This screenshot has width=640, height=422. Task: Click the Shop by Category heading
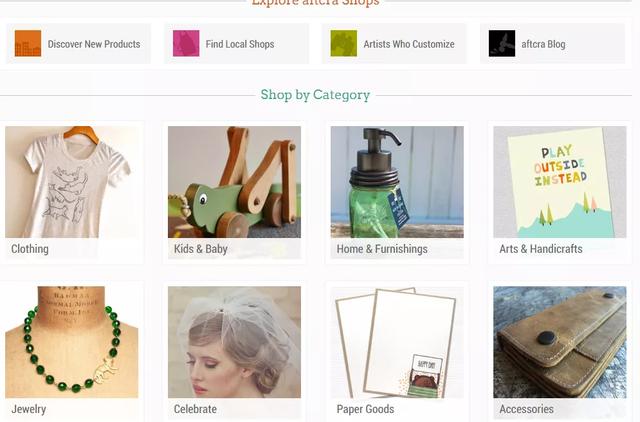point(315,95)
